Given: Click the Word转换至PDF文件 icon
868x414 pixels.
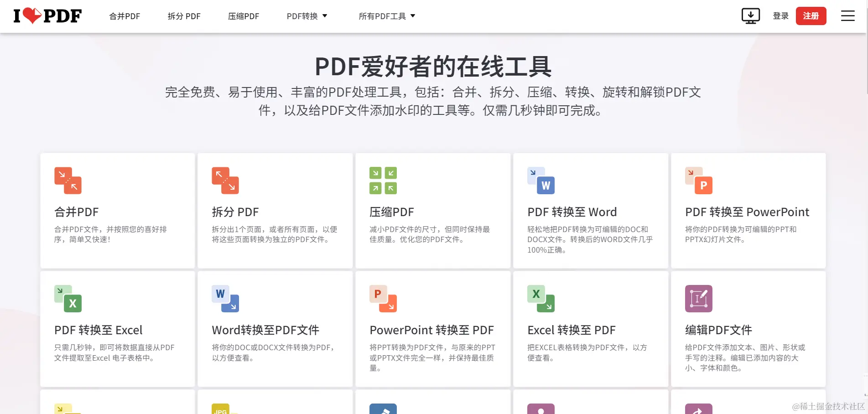Looking at the screenshot, I should 225,299.
